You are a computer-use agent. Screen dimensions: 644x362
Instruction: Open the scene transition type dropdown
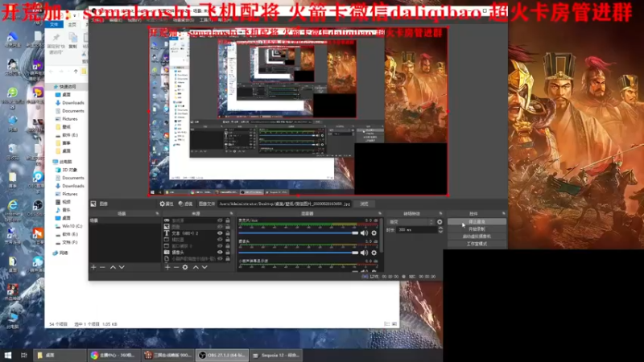[411, 222]
